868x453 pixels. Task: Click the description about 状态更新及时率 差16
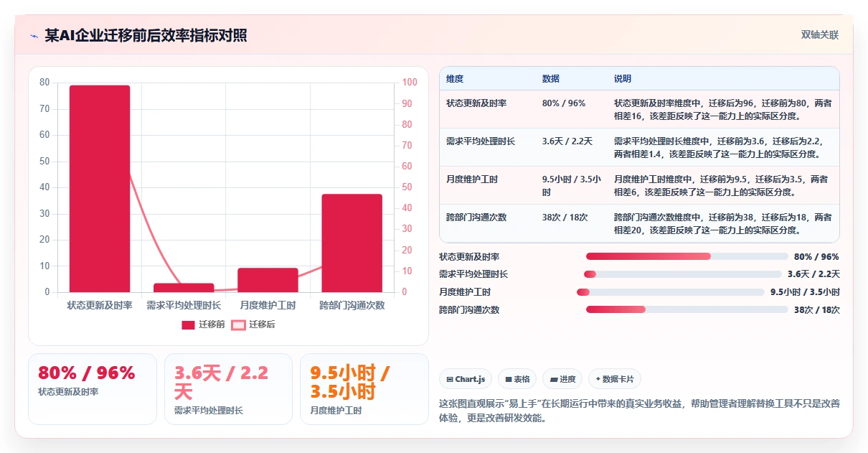pyautogui.click(x=723, y=109)
